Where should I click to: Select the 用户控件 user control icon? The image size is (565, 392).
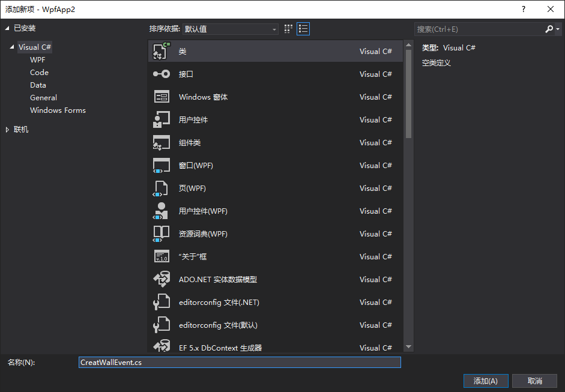[x=162, y=119]
